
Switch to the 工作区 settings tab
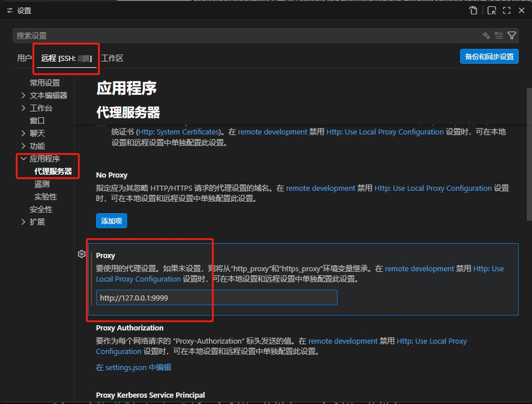(112, 58)
